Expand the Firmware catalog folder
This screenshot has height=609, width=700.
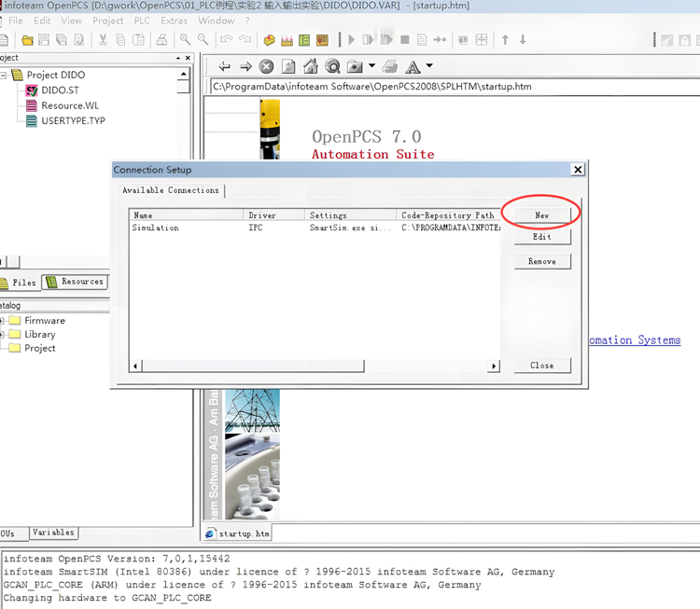(x=3, y=321)
